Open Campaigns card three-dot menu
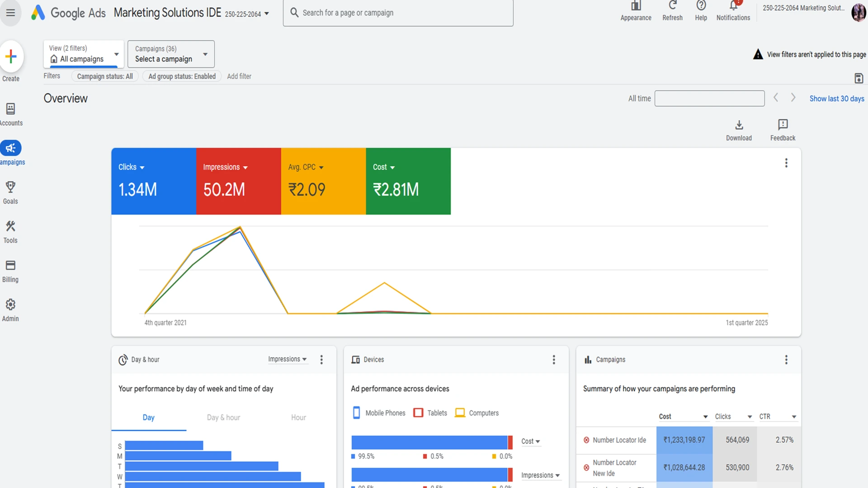Screen dimensions: 868x488 786,360
